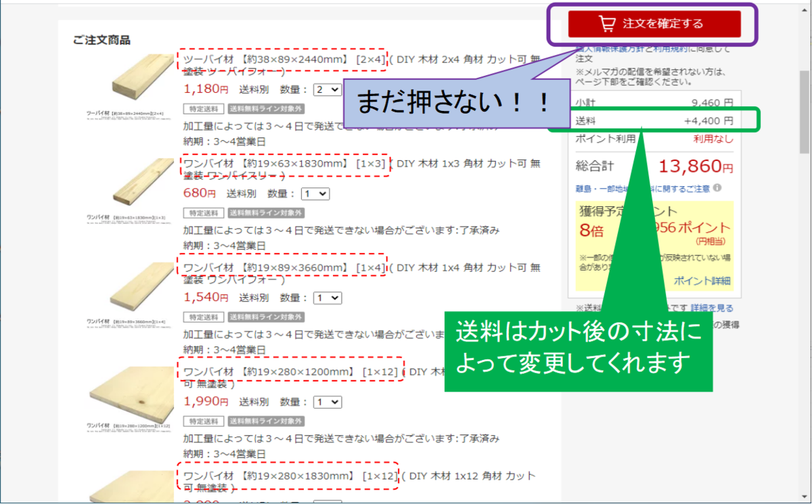Open thumbnail of ワンバイ材 19×89×3660mm lumber

click(130, 295)
